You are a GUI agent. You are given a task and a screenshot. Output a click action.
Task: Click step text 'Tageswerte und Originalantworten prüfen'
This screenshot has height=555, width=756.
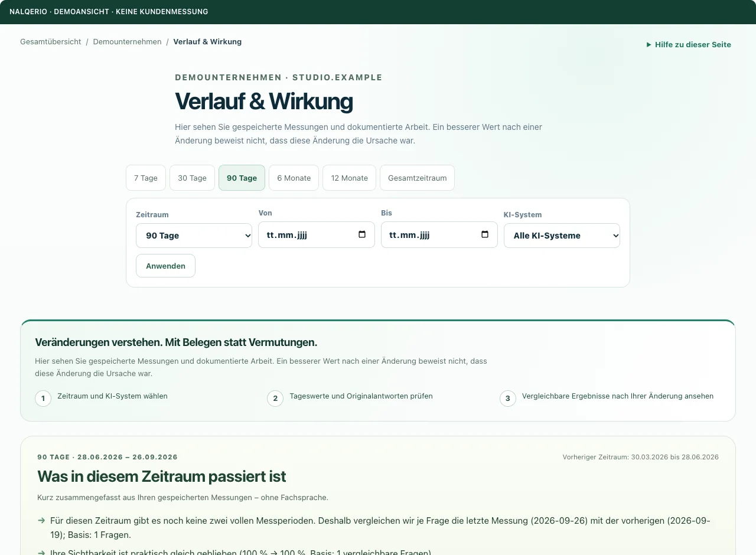pyautogui.click(x=361, y=396)
